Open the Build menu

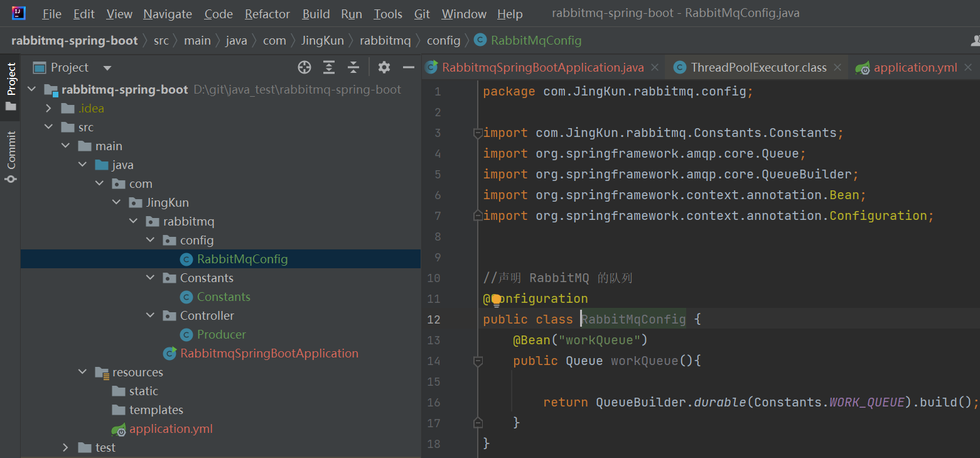316,14
